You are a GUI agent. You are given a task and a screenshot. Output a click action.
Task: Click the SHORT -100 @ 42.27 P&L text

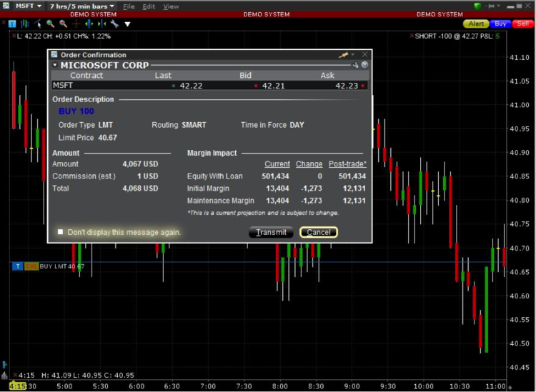(457, 36)
